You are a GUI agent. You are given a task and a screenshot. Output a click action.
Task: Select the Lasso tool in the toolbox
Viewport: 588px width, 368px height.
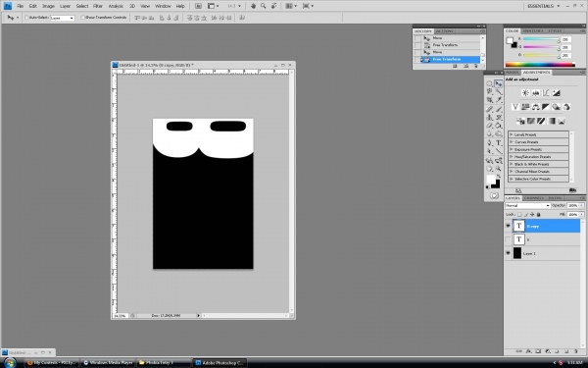[x=489, y=91]
